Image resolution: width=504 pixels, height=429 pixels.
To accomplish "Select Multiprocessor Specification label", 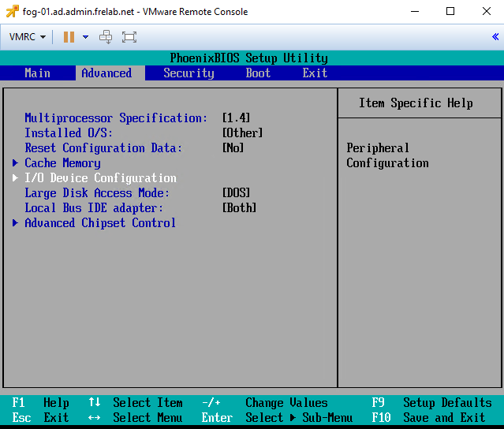I will point(116,118).
